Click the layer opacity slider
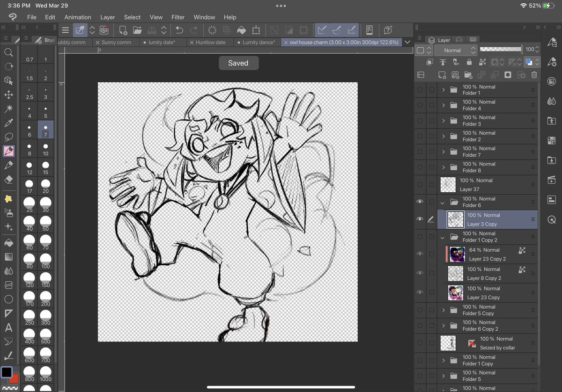The image size is (562, 392). [501, 49]
